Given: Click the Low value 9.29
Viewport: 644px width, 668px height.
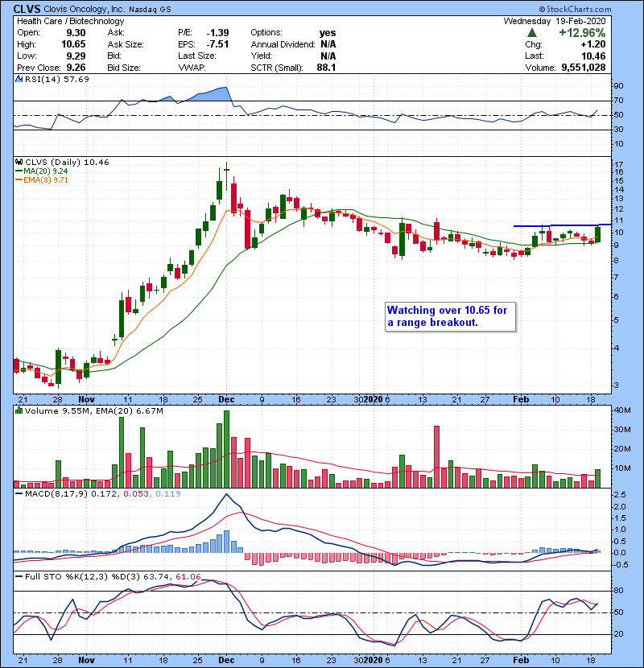Looking at the screenshot, I should point(76,56).
